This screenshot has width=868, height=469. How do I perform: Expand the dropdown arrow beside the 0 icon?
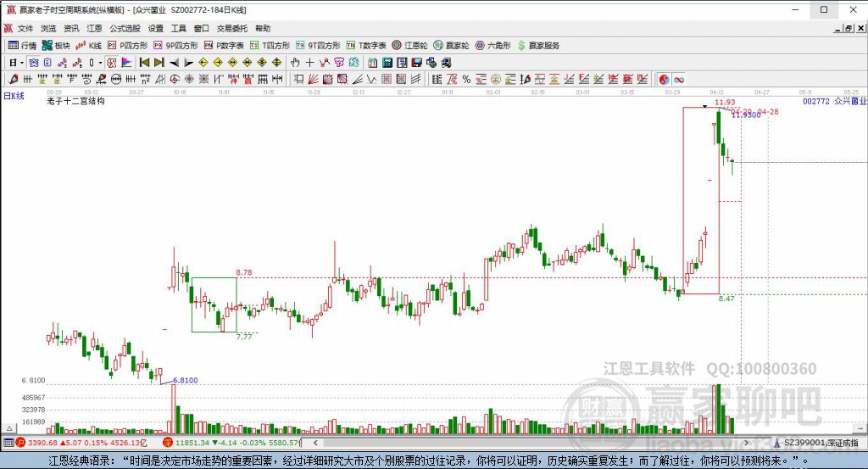tap(100, 63)
